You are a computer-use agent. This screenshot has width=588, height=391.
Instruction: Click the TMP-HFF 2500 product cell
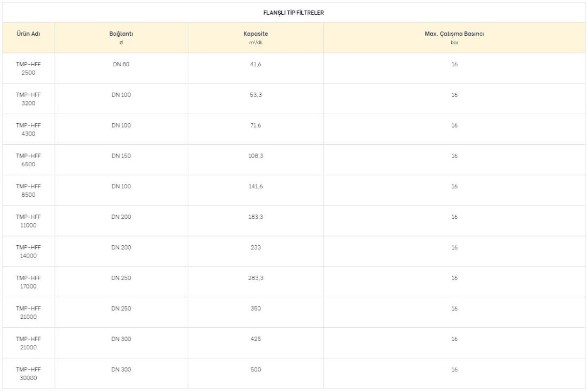(x=28, y=68)
